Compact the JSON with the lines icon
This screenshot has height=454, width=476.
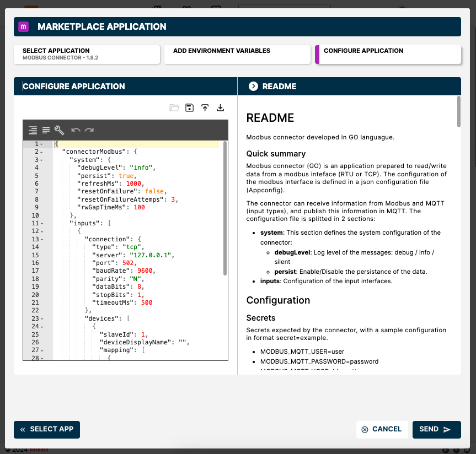46,131
